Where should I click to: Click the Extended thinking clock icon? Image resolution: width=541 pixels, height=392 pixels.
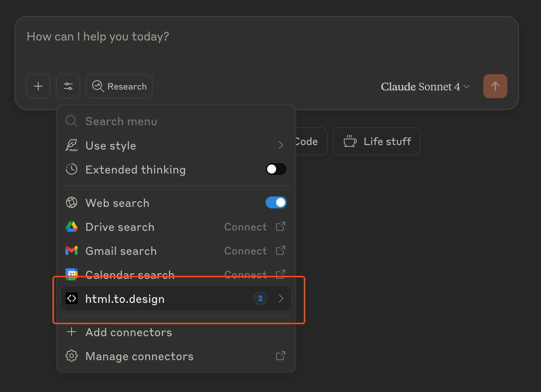click(x=72, y=169)
